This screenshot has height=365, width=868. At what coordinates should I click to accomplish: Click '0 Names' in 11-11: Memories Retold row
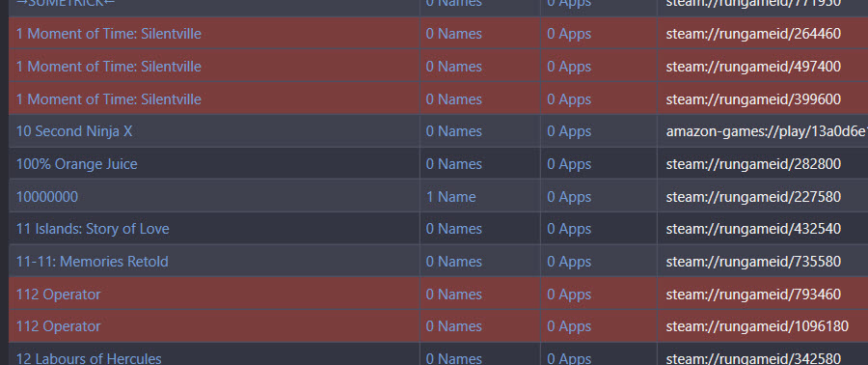[x=454, y=262]
